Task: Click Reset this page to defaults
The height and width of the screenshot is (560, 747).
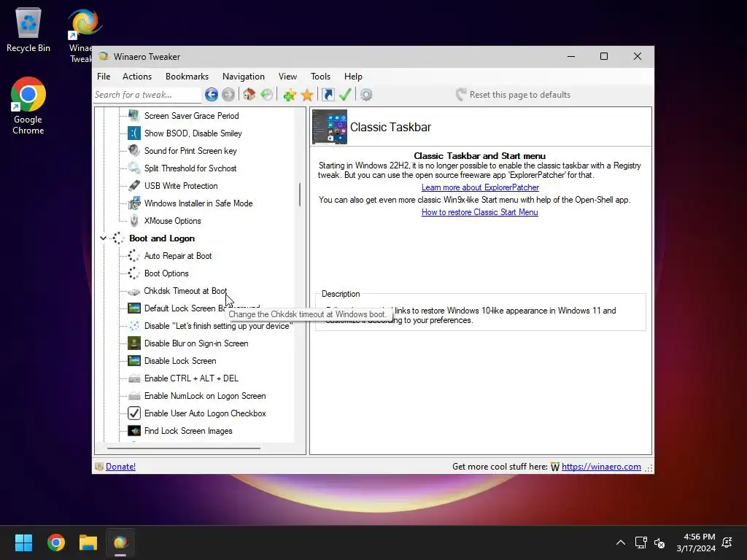Action: click(513, 95)
